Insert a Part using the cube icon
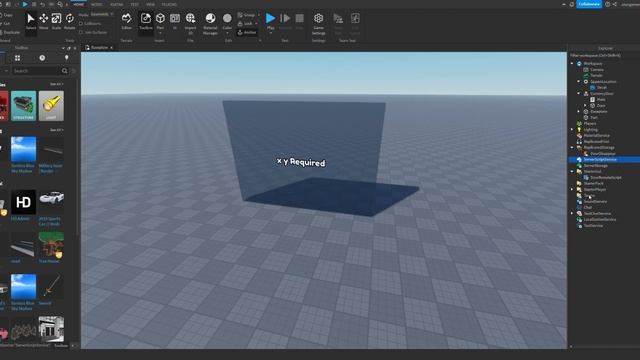This screenshot has width=640, height=360. [x=160, y=18]
